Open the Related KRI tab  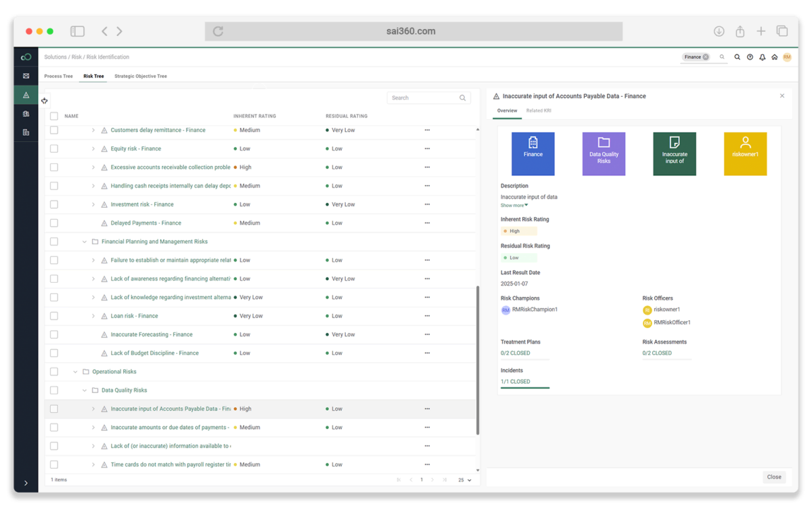coord(539,111)
